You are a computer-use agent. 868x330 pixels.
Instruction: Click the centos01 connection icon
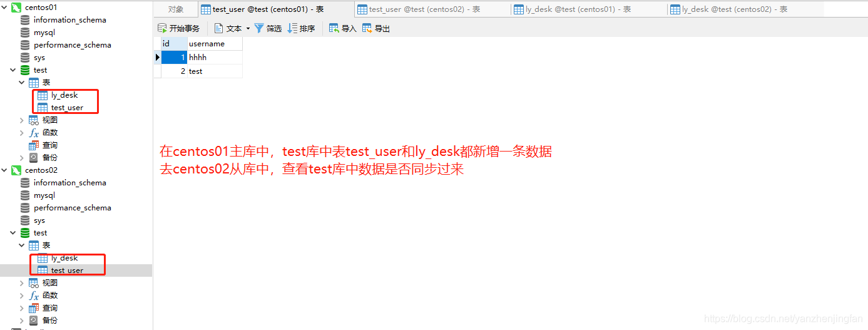16,8
